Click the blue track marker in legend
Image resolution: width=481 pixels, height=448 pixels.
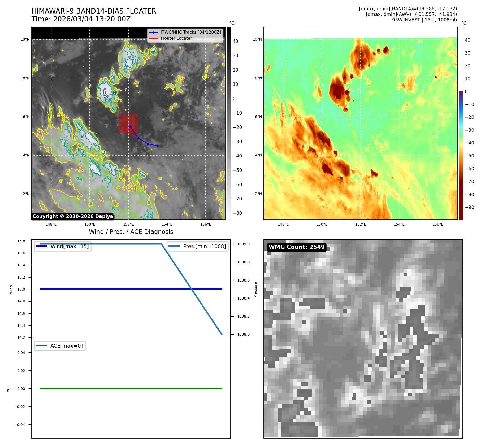tap(153, 32)
